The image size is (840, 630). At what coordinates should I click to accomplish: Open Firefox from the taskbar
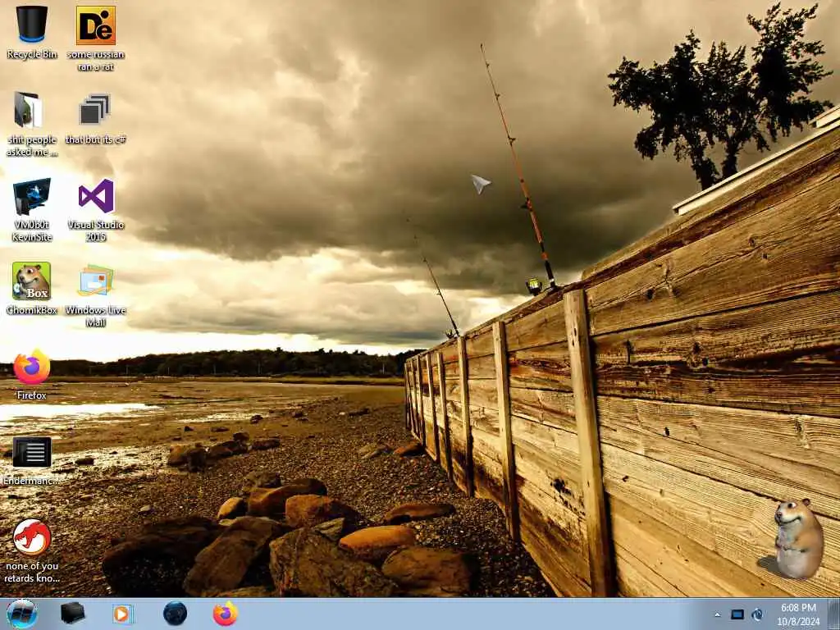(226, 614)
